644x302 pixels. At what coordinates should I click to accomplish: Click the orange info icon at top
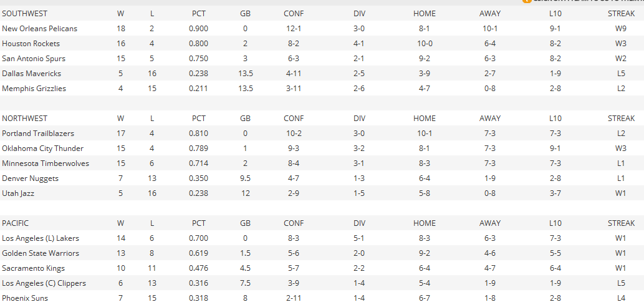(527, 1)
